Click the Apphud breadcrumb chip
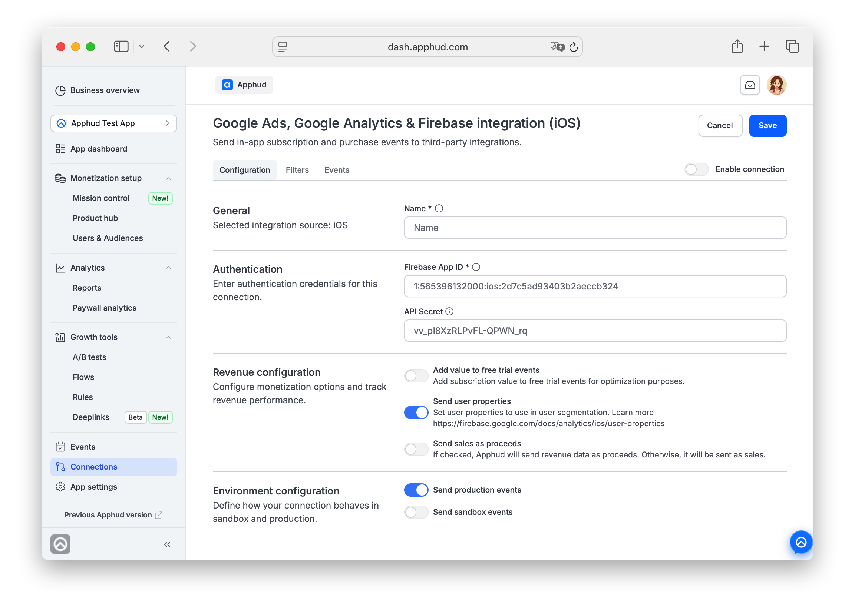This screenshot has height=616, width=855. click(244, 85)
